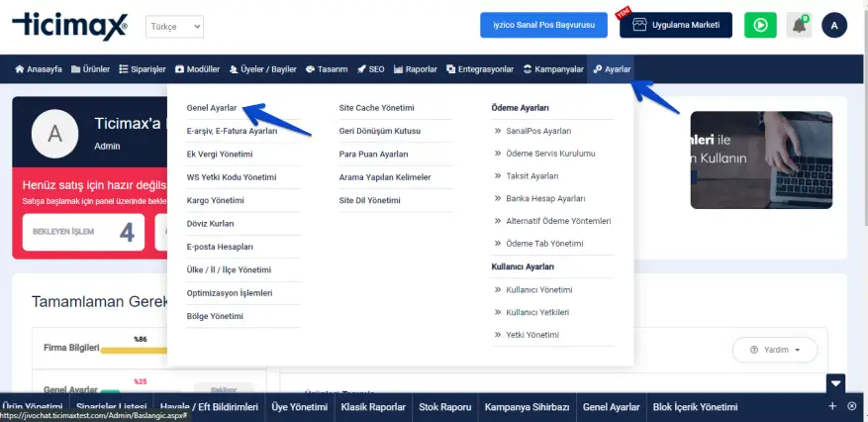Open Ülke / İl / İlçe Yönetimi
The width and height of the screenshot is (868, 422).
(x=230, y=269)
